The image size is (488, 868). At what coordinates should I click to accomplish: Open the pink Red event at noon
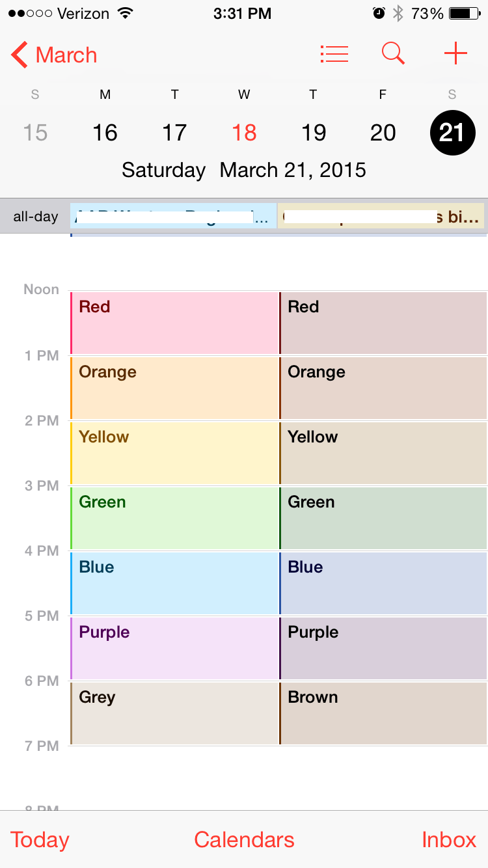(x=174, y=323)
